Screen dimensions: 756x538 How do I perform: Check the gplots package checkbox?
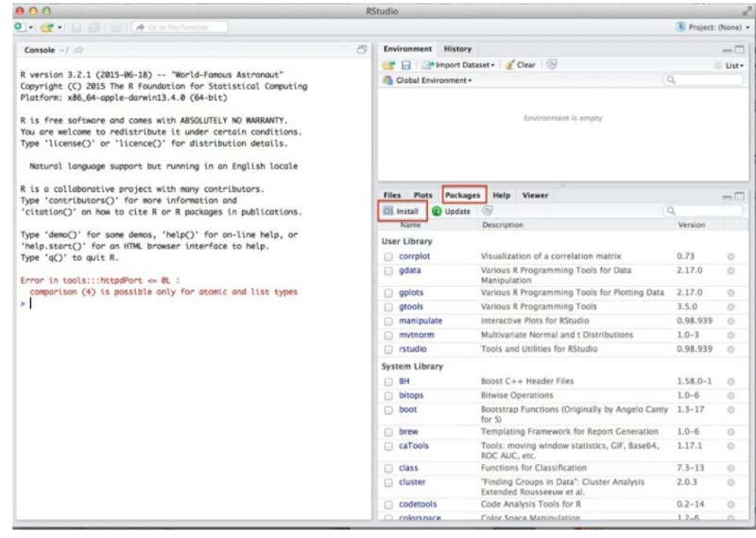(x=388, y=293)
